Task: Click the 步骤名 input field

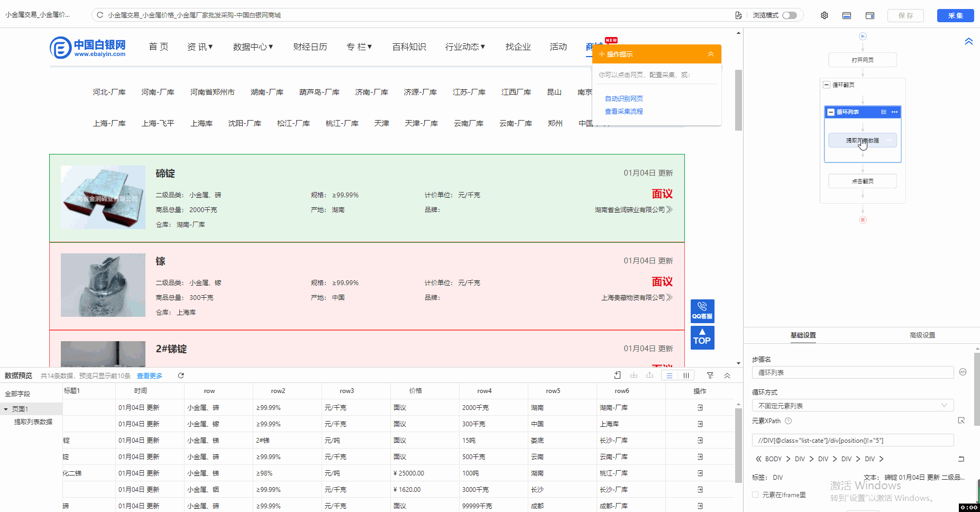Action: (852, 373)
